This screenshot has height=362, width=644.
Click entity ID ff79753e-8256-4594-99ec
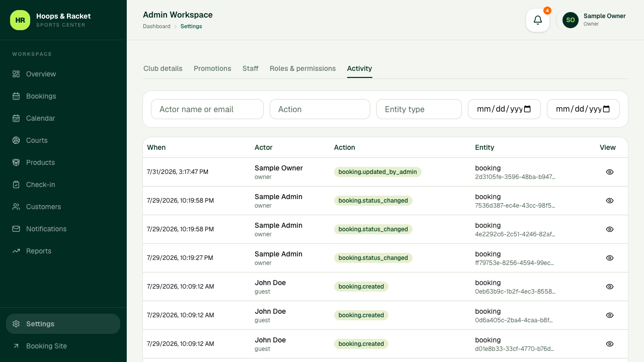514,263
